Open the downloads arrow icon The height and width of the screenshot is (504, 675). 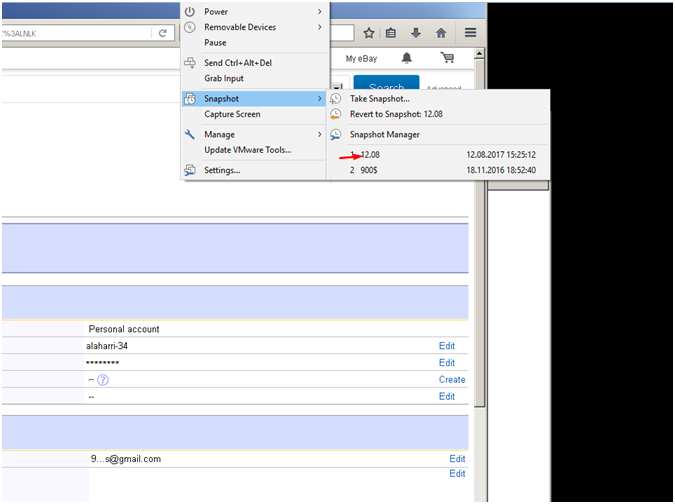click(416, 33)
